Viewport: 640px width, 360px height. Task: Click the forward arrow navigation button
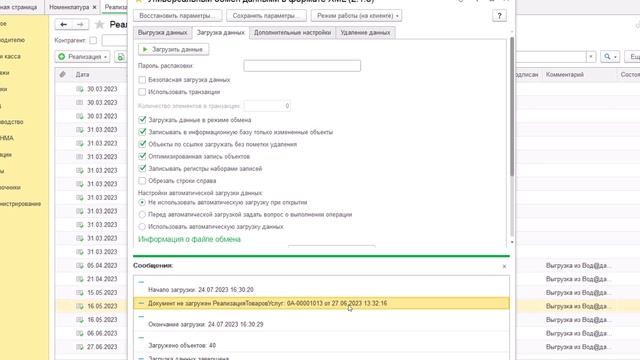(80, 24)
